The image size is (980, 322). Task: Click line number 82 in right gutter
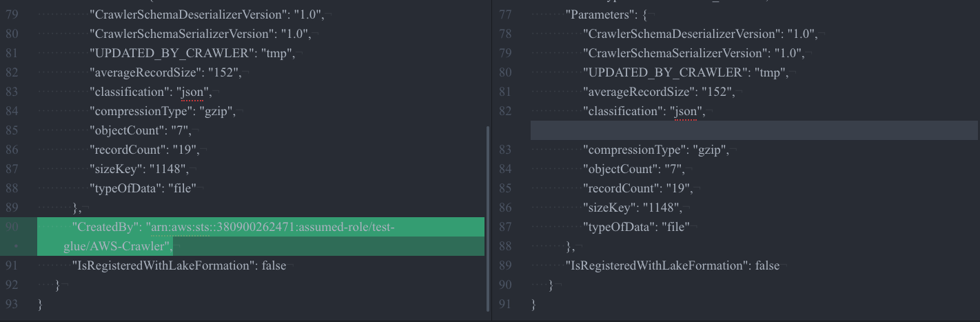pos(505,111)
